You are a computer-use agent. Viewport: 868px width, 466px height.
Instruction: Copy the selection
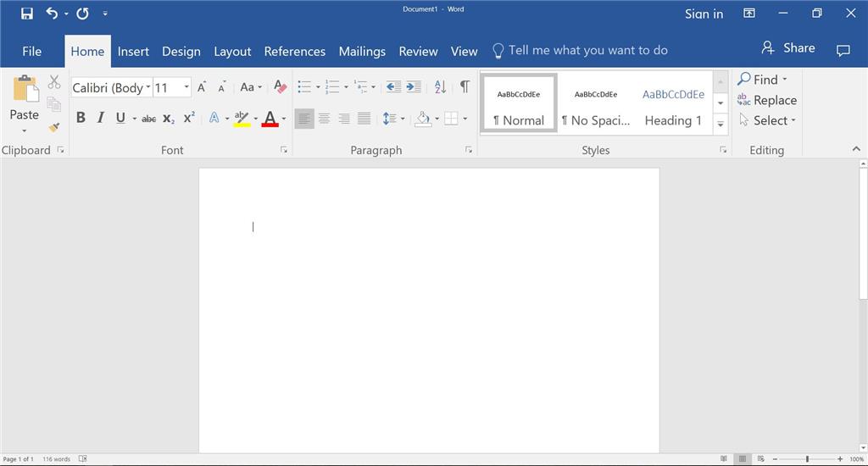pos(53,104)
